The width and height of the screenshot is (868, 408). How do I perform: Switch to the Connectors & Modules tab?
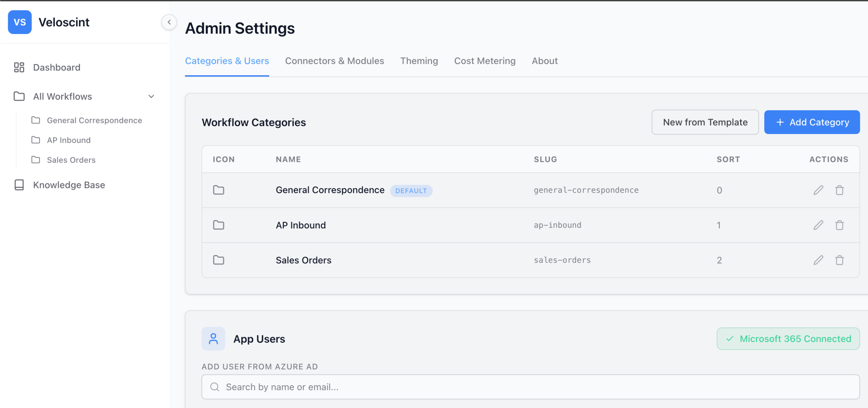click(x=335, y=61)
